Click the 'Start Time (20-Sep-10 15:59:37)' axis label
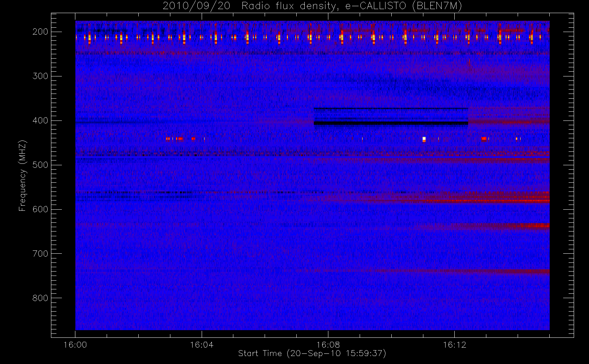Screen dimensions: 589x364 point(312,353)
